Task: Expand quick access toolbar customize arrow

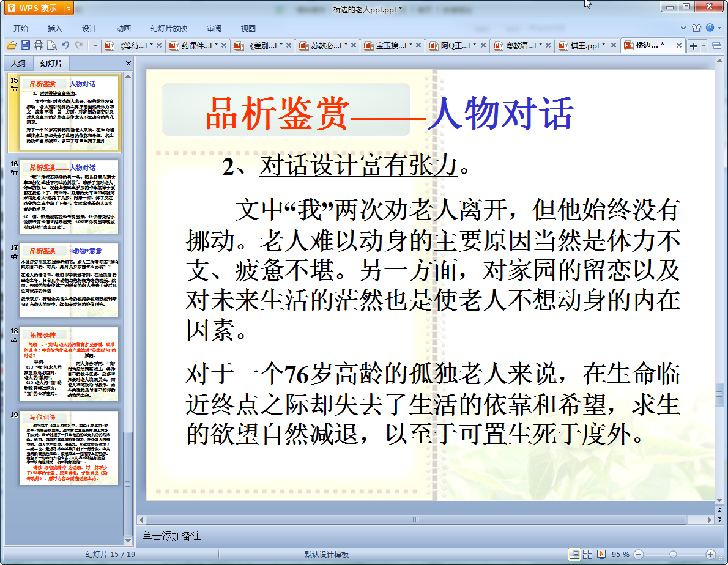Action: 95,45
